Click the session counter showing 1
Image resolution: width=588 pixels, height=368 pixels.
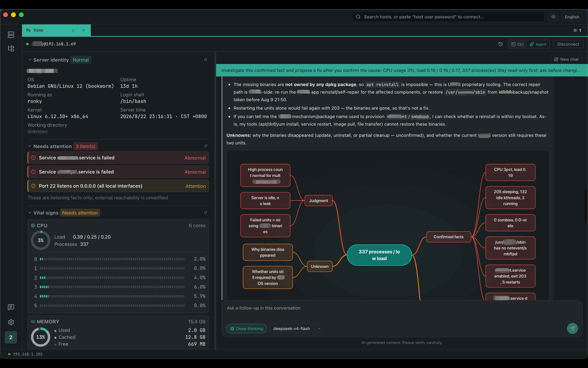tap(577, 30)
